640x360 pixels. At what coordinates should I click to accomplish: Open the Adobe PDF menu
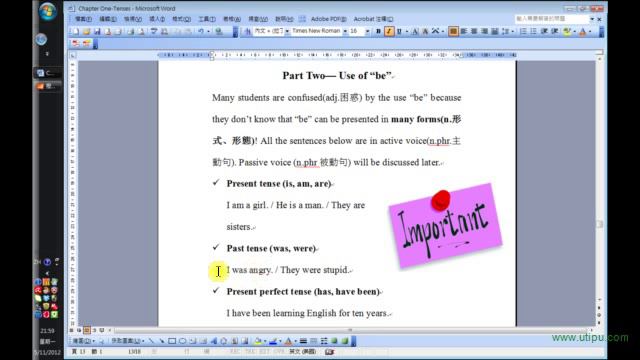(x=329, y=19)
